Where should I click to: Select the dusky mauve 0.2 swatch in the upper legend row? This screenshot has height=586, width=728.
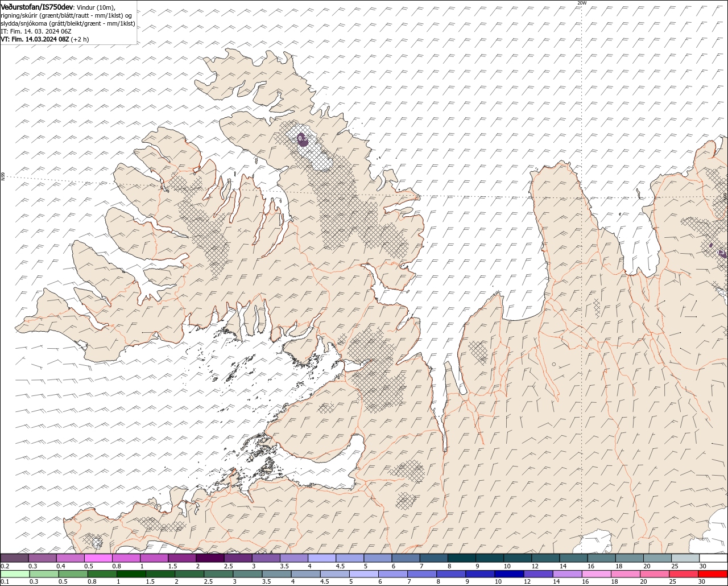pyautogui.click(x=14, y=558)
